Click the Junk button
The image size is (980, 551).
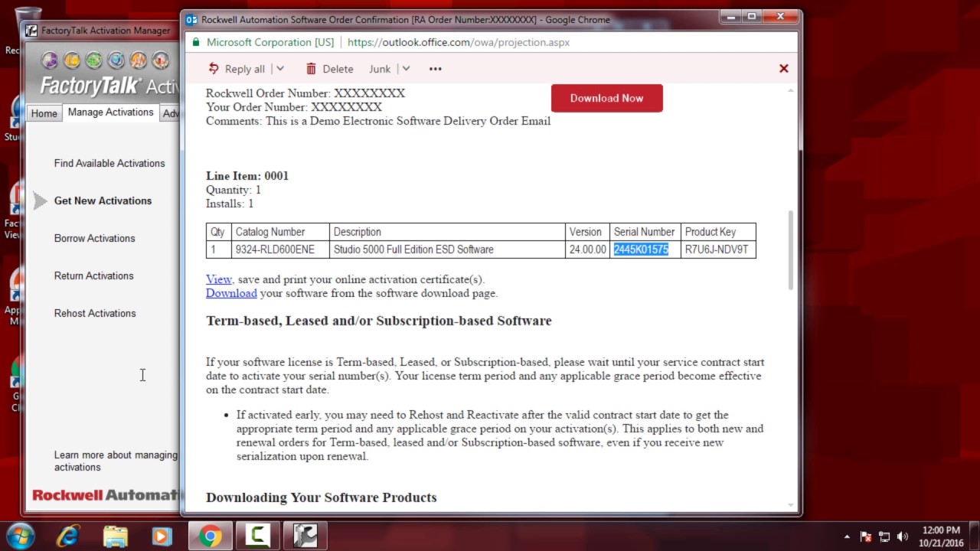tap(380, 69)
